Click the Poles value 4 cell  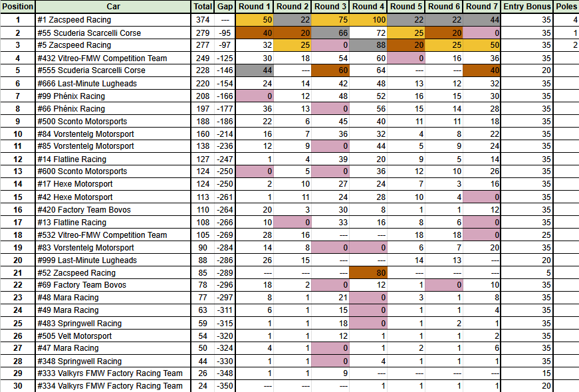[566, 20]
